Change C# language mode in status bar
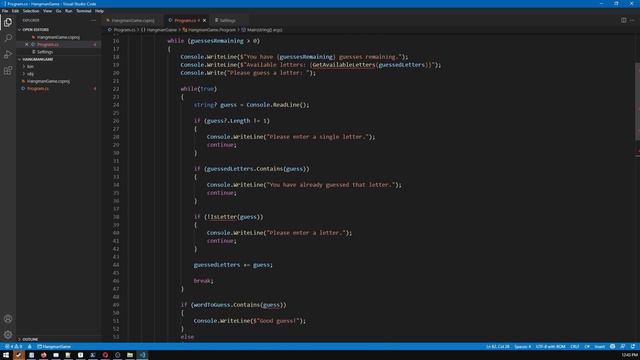Image resolution: width=640 pixels, height=360 pixels. [x=587, y=347]
